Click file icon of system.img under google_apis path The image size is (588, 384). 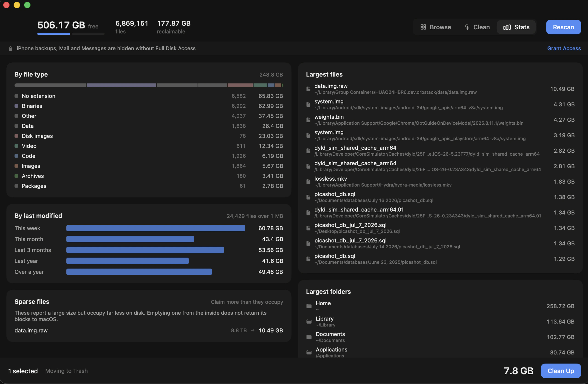(308, 104)
